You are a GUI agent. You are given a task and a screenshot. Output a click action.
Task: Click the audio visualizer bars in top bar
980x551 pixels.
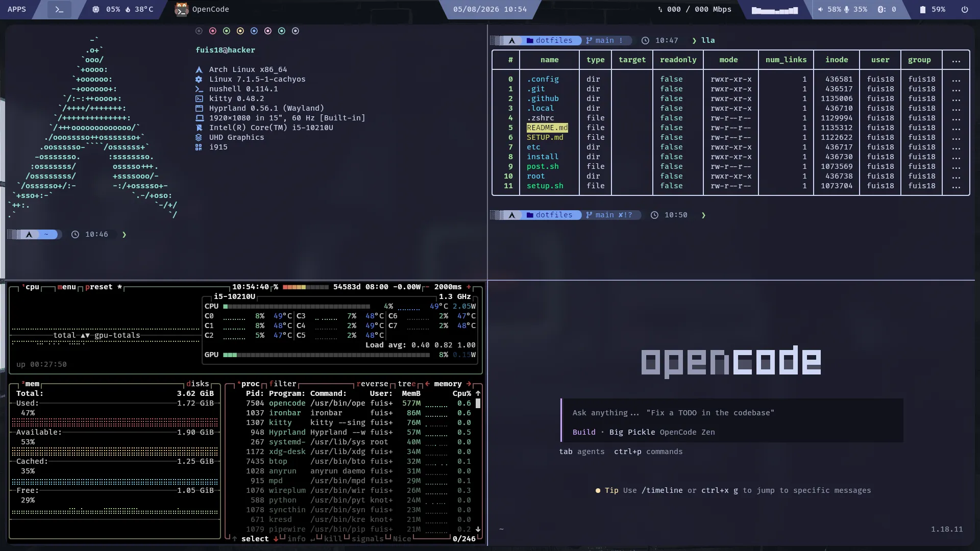coord(774,10)
